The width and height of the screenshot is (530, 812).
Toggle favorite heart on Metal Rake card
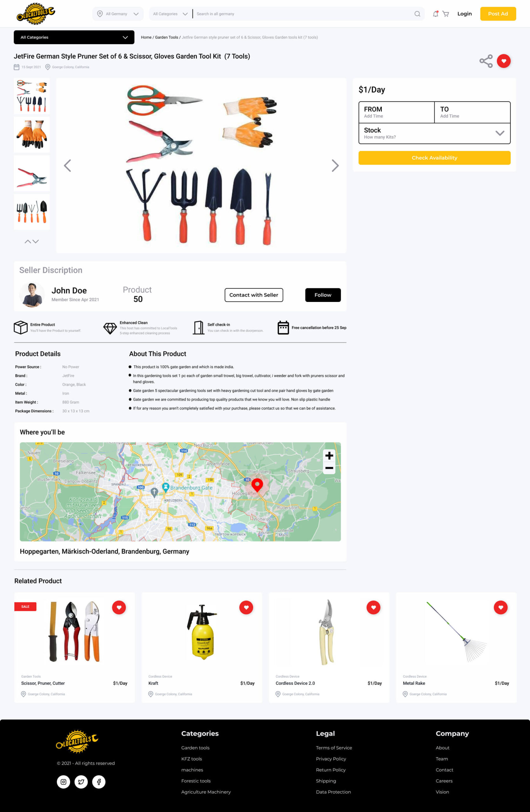[501, 607]
